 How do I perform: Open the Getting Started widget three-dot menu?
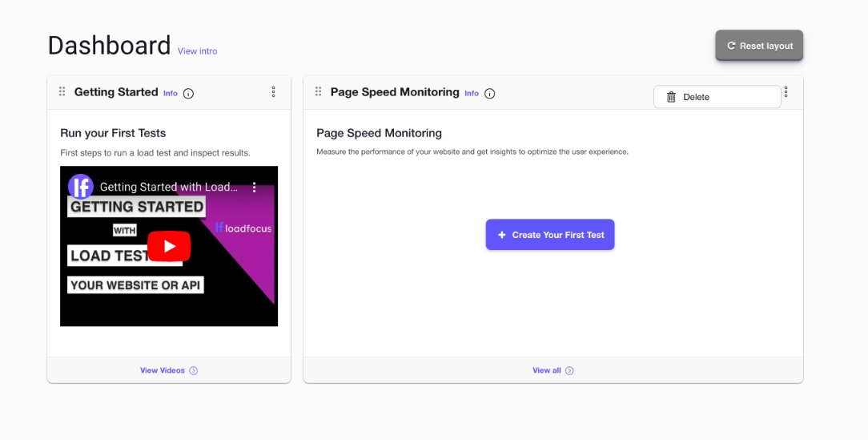click(x=274, y=92)
